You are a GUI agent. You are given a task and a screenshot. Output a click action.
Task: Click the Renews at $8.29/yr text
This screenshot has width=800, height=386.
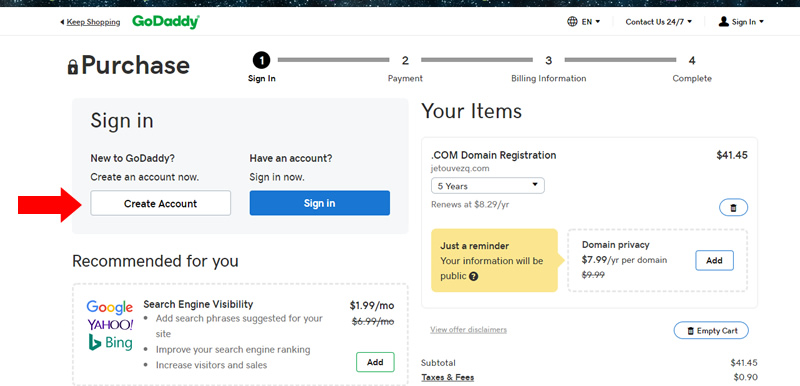click(470, 204)
